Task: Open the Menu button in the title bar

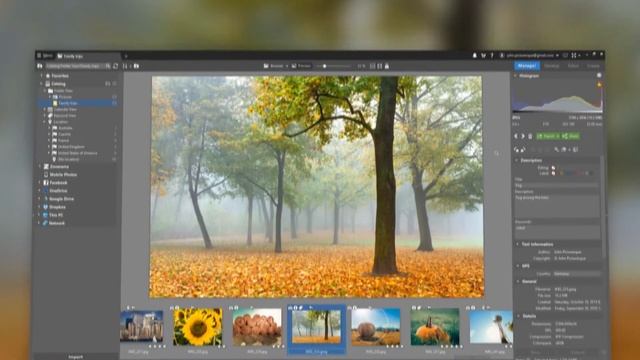Action: [x=45, y=56]
